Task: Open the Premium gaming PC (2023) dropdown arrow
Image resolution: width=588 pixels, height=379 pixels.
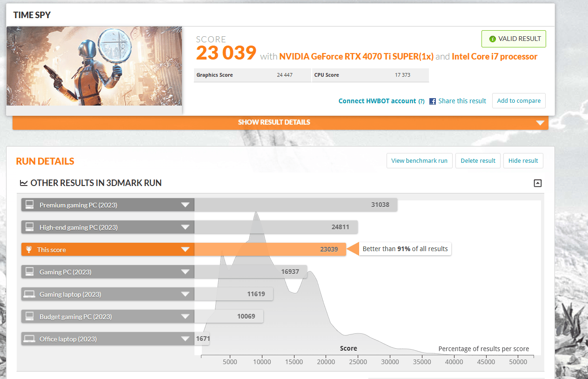Action: pyautogui.click(x=185, y=205)
